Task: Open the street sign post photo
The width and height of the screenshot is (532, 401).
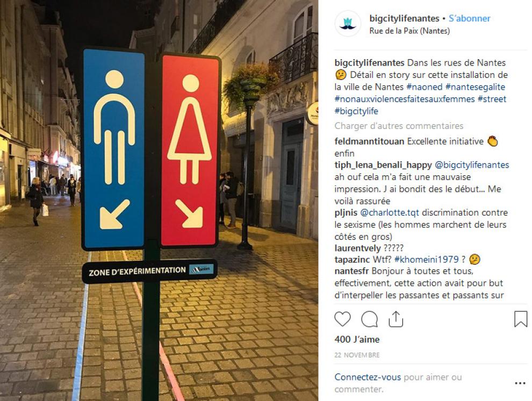Action: point(159,200)
